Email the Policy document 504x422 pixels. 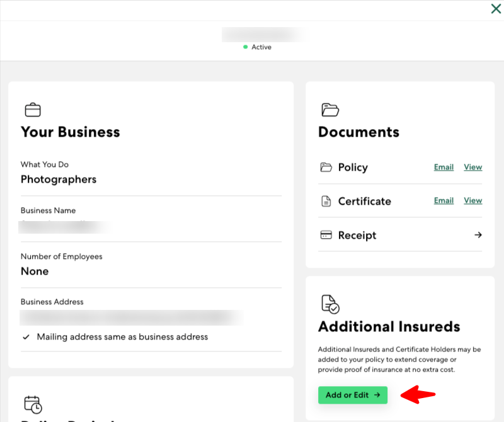(x=444, y=167)
